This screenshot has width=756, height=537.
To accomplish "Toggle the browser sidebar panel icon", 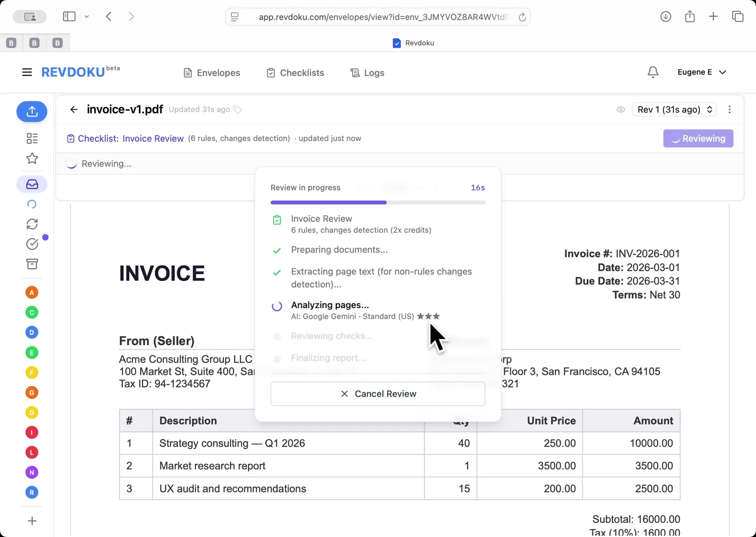I will click(x=69, y=16).
